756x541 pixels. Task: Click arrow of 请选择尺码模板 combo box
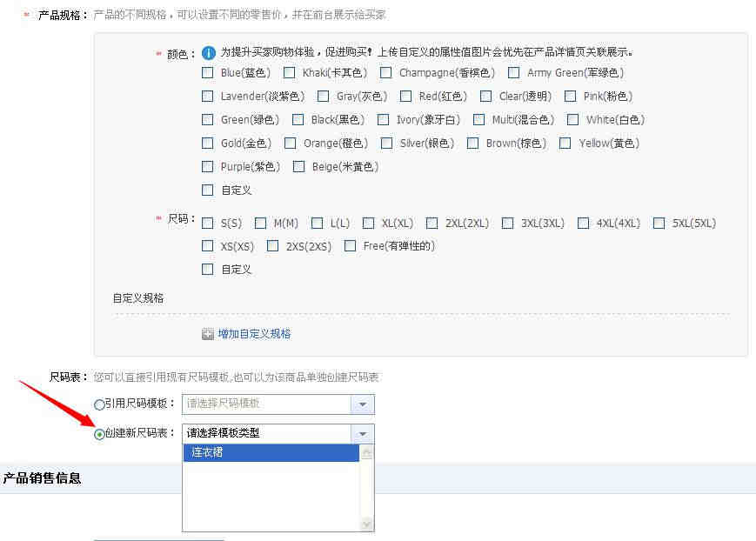(x=363, y=404)
